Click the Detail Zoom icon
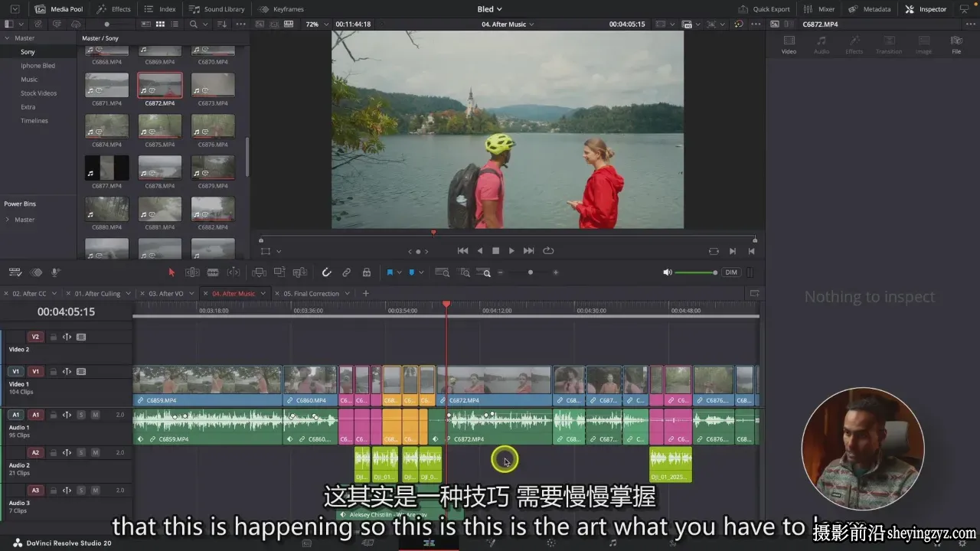 [x=464, y=272]
